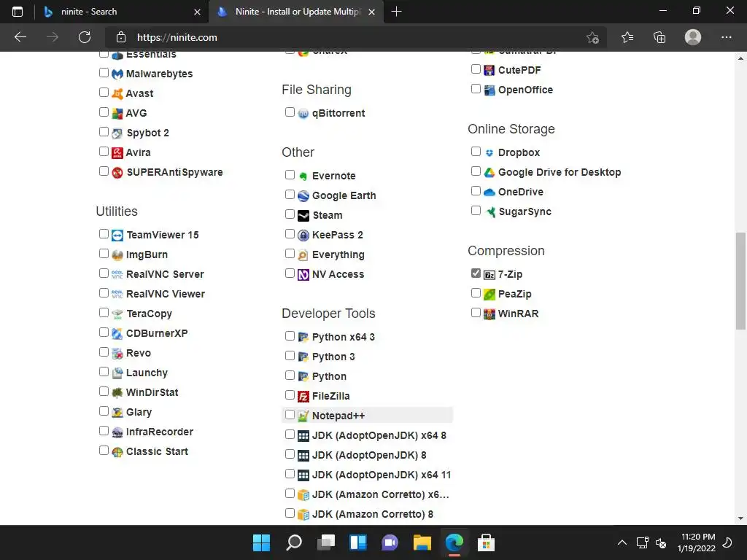This screenshot has height=560, width=747.
Task: Click the JDK (Amazon Corretto) 8 label
Action: (373, 514)
